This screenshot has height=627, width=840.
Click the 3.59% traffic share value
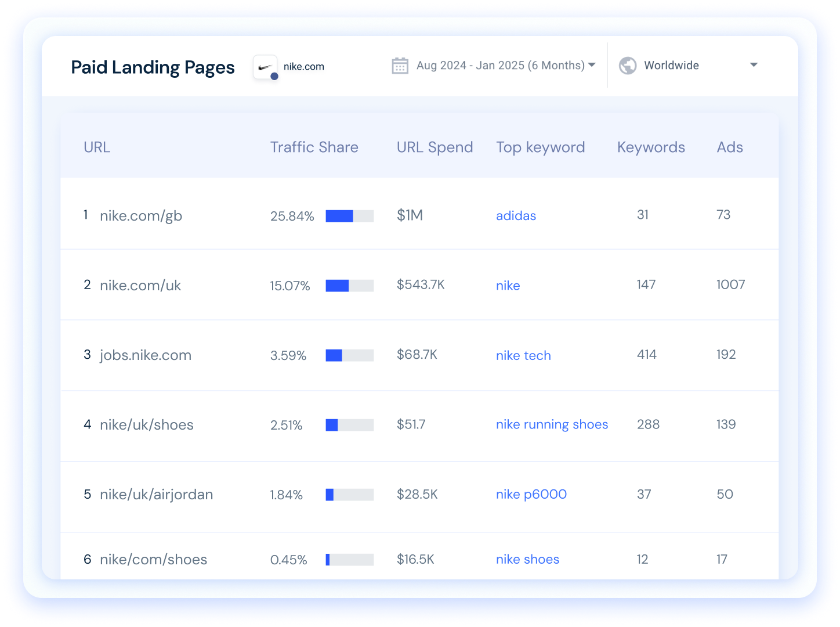288,356
